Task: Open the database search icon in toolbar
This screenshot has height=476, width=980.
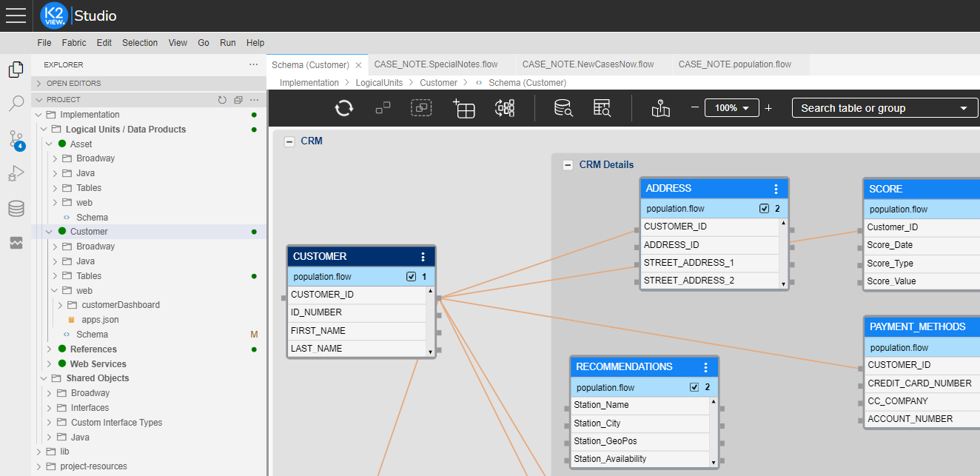Action: (563, 108)
